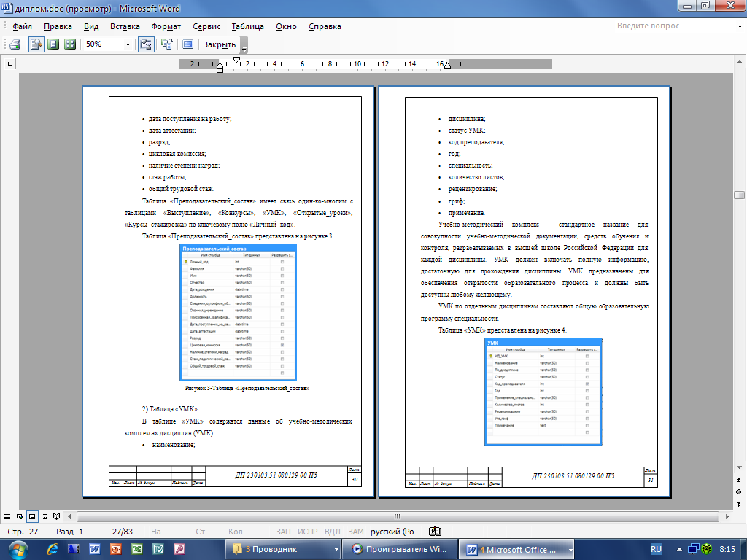Viewport: 747px width, 560px height.
Task: Switch to One Page view
Action: 53,44
